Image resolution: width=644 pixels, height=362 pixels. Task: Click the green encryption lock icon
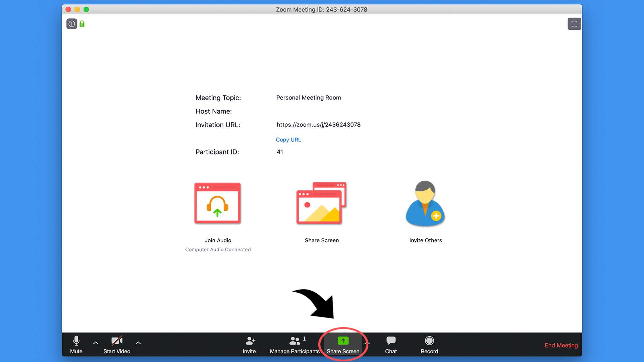[x=82, y=24]
